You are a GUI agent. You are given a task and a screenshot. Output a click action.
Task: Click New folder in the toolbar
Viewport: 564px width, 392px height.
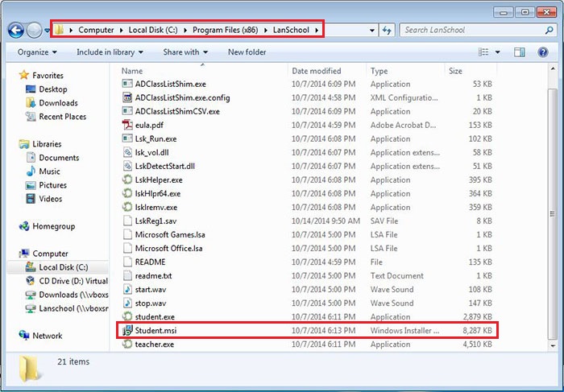coord(247,52)
